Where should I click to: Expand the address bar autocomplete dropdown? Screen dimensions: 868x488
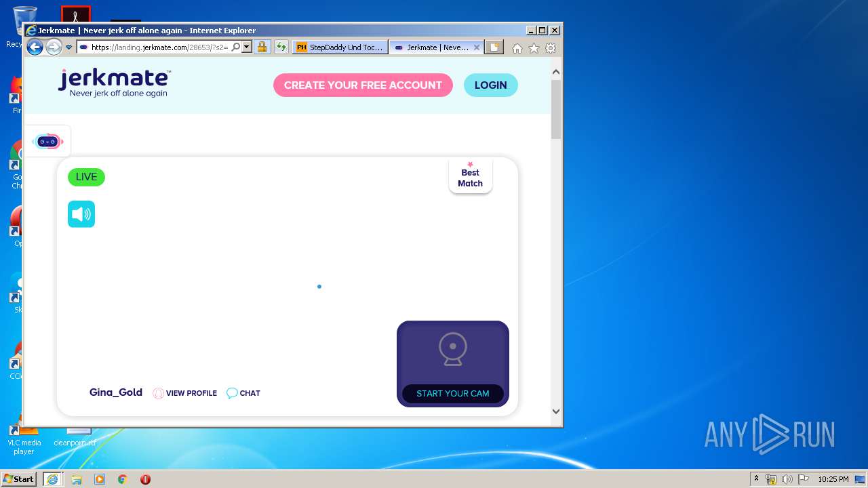tap(247, 47)
